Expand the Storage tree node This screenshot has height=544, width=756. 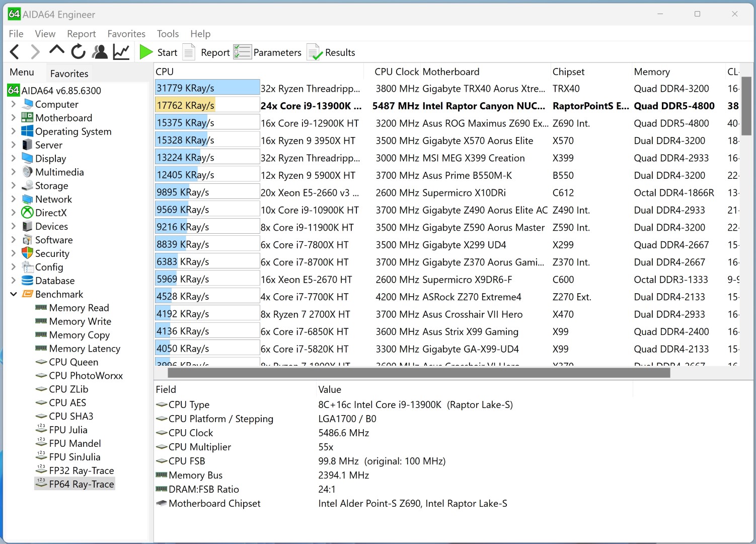click(x=14, y=186)
